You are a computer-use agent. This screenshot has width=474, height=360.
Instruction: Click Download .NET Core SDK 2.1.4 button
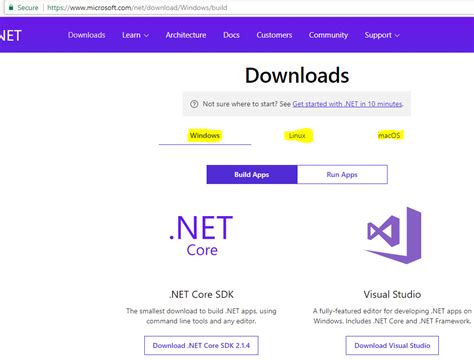(201, 345)
